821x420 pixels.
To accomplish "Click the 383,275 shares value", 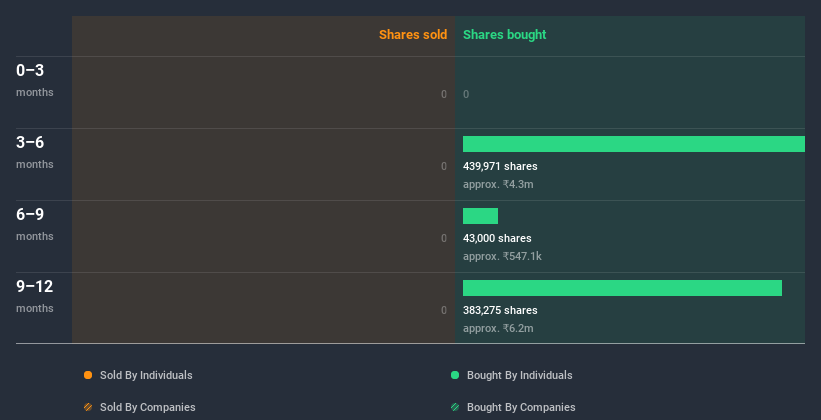I will pos(500,311).
